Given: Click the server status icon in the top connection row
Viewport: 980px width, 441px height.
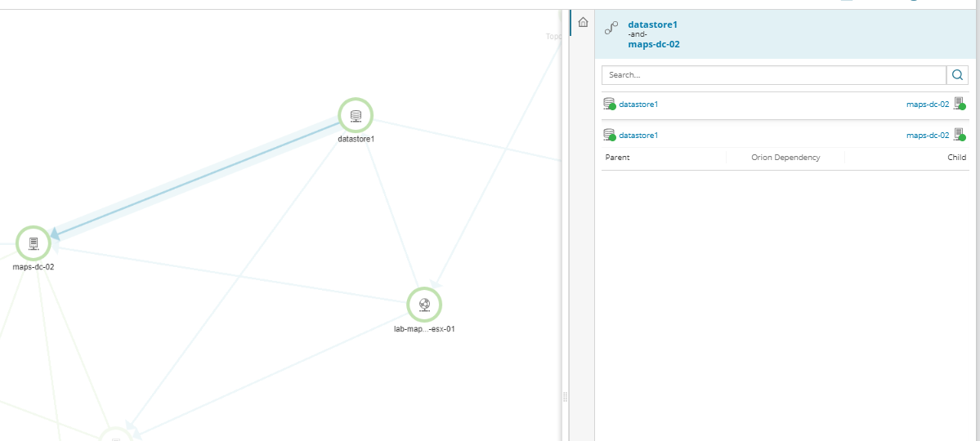Looking at the screenshot, I should [960, 104].
